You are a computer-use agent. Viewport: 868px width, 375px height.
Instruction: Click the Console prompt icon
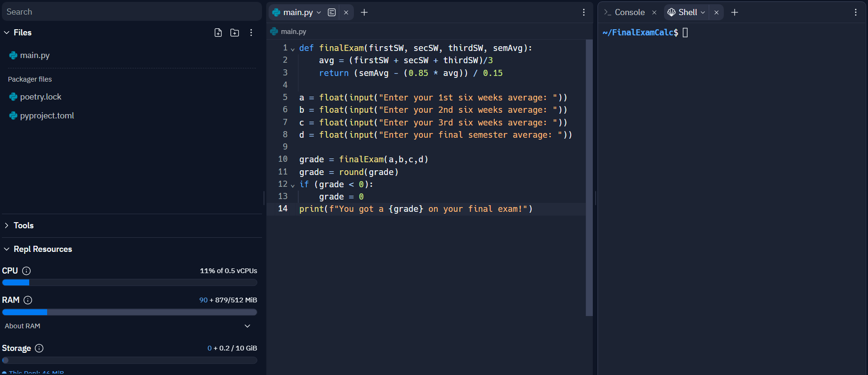[x=607, y=12]
